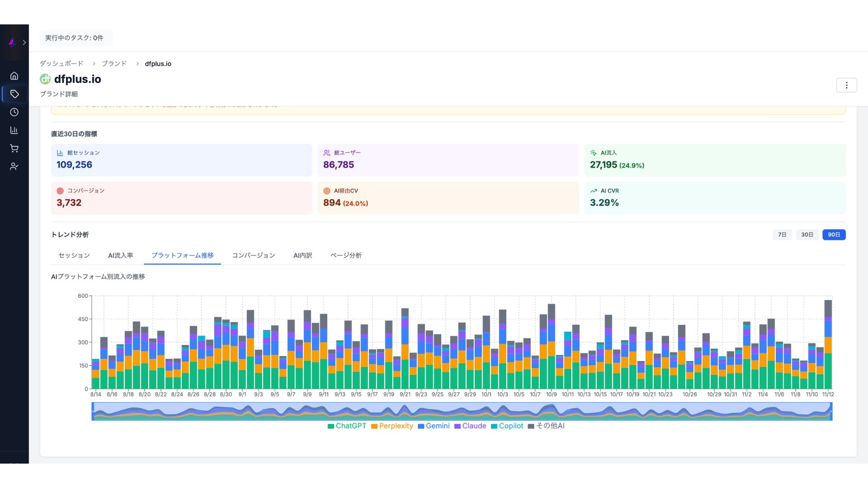Switch to the AI内訳 tab
The width and height of the screenshot is (868, 488).
[302, 255]
